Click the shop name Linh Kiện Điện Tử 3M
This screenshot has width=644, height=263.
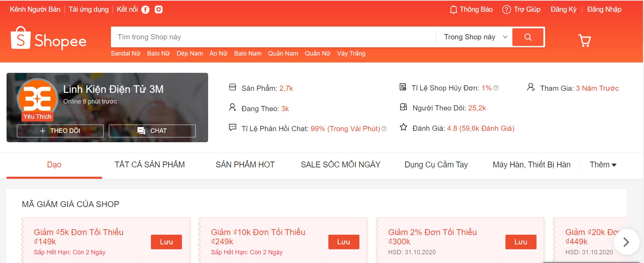[x=113, y=89]
